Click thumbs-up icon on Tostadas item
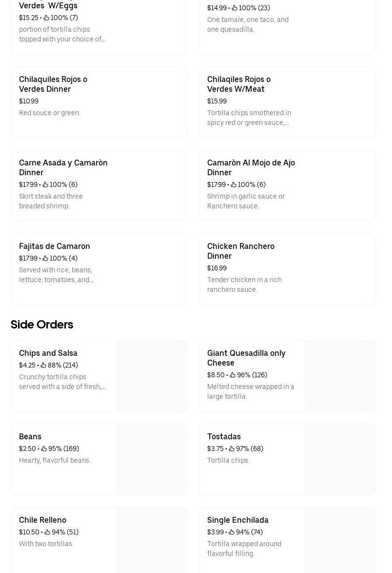 pos(232,449)
